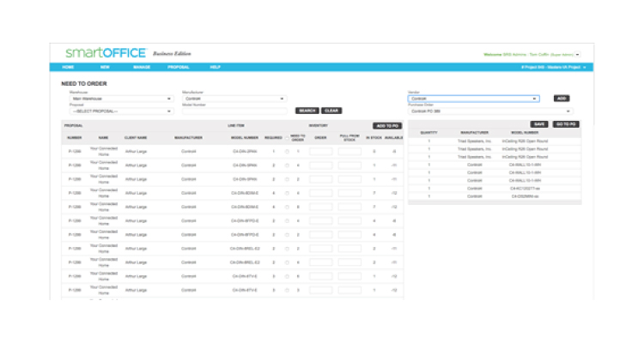Viewport: 644px width, 343px height.
Task: Open the Vendor dropdown
Action: coord(473,99)
